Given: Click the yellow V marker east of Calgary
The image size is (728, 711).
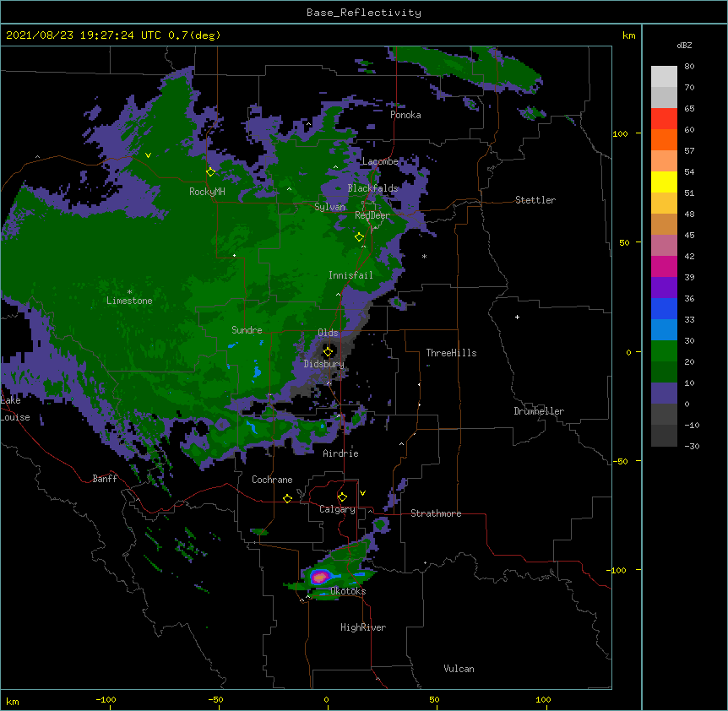Looking at the screenshot, I should 362,493.
